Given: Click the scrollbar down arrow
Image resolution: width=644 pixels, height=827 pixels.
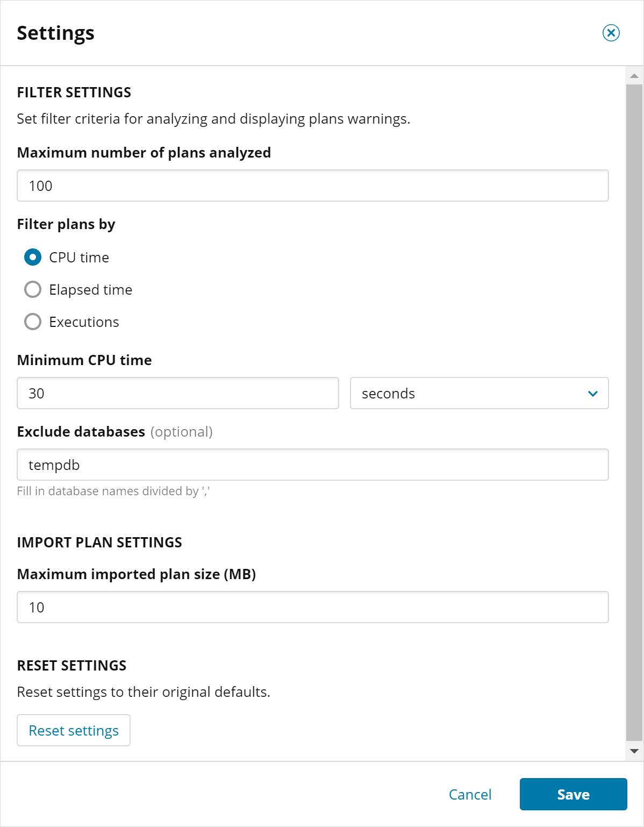Looking at the screenshot, I should point(634,751).
